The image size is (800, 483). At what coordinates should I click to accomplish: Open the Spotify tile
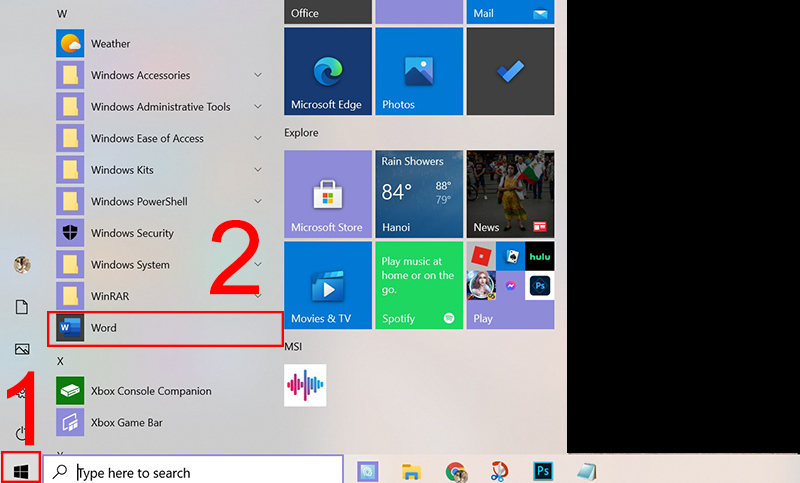pyautogui.click(x=419, y=285)
